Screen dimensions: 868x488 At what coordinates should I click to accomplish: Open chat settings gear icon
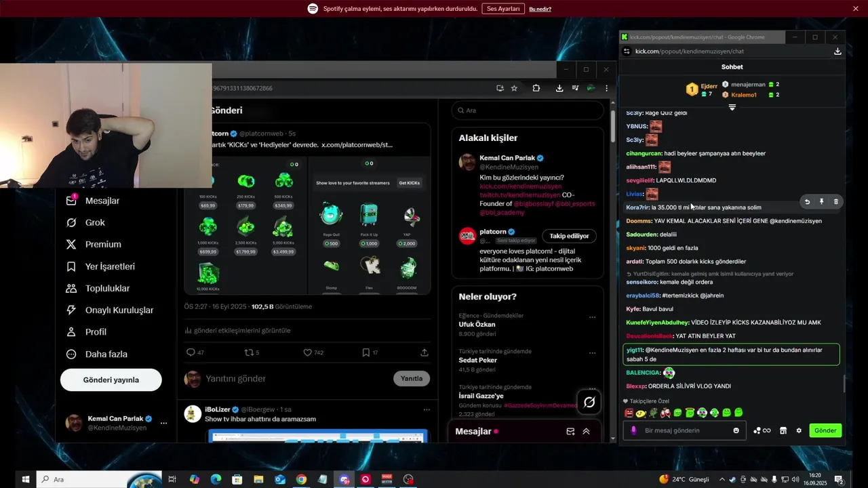click(799, 430)
